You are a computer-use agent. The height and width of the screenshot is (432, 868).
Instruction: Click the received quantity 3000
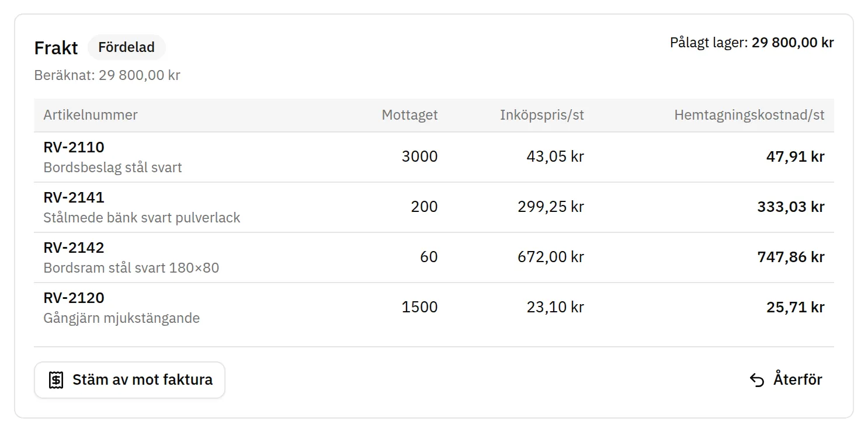pyautogui.click(x=419, y=156)
